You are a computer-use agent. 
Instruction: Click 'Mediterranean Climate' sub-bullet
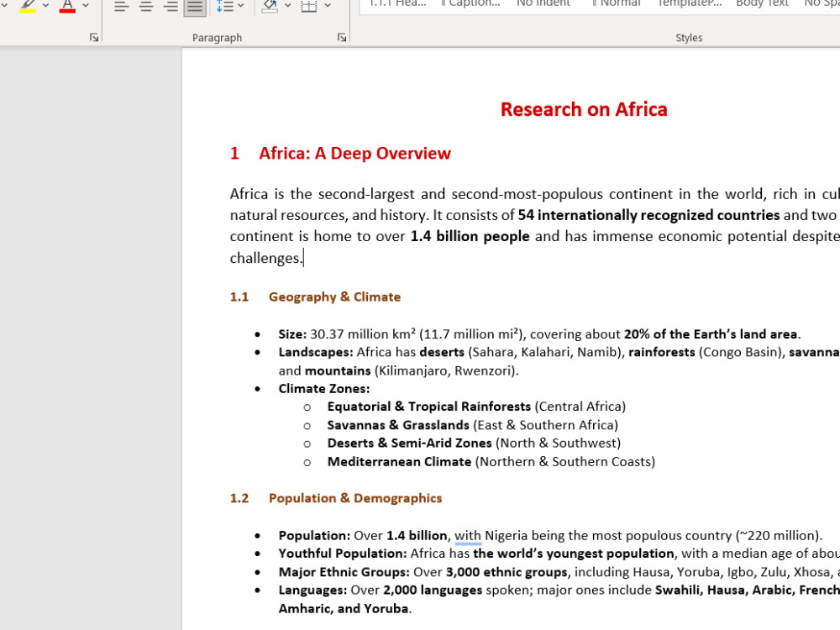tap(399, 462)
